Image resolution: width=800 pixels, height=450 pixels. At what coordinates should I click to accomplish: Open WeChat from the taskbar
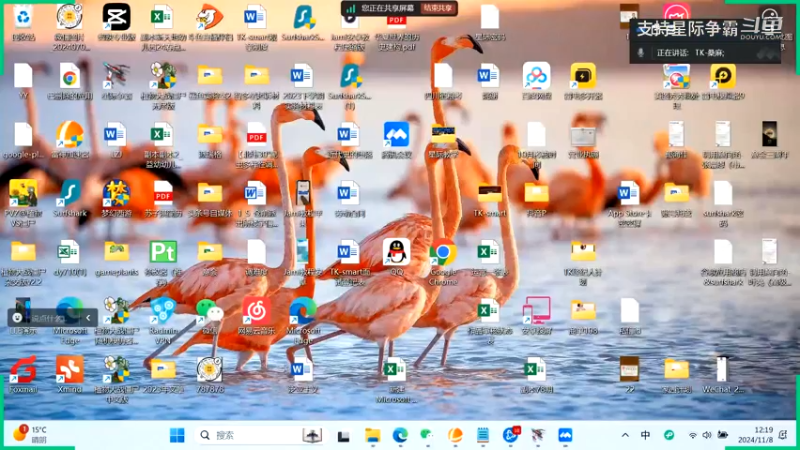pos(427,435)
